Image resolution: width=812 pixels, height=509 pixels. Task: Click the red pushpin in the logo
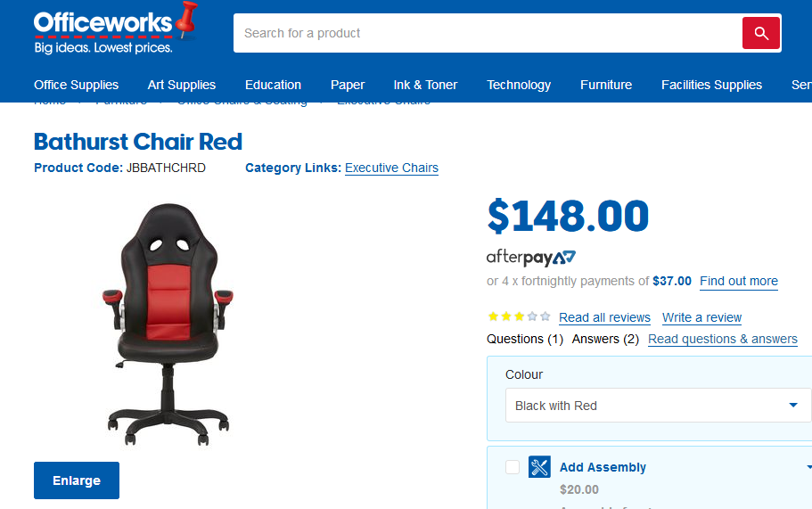tap(186, 19)
